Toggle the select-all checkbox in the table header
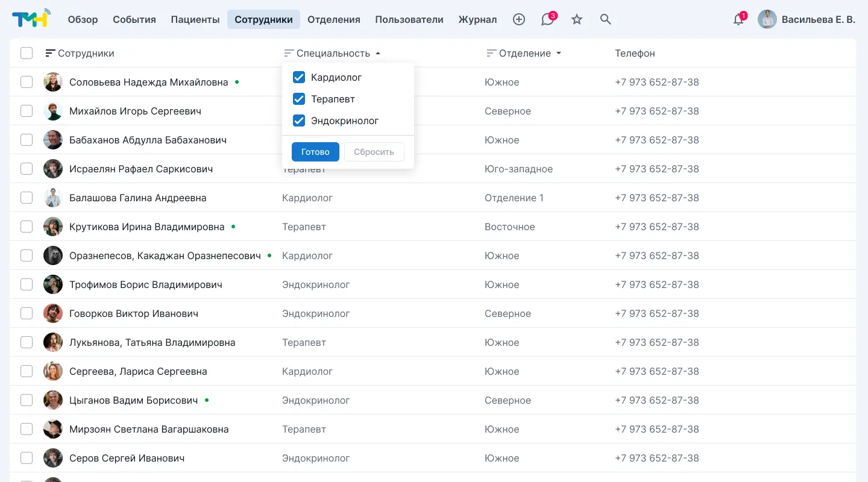This screenshot has width=868, height=482. coord(27,53)
